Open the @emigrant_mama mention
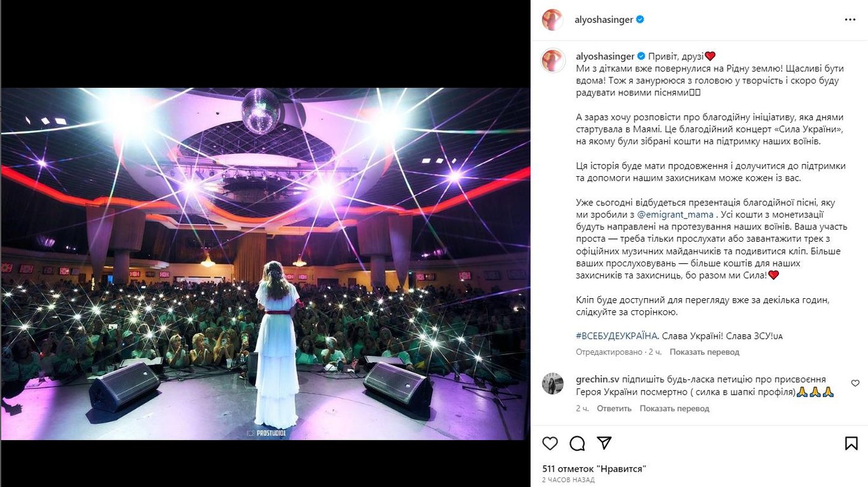The width and height of the screenshot is (868, 487). (675, 215)
